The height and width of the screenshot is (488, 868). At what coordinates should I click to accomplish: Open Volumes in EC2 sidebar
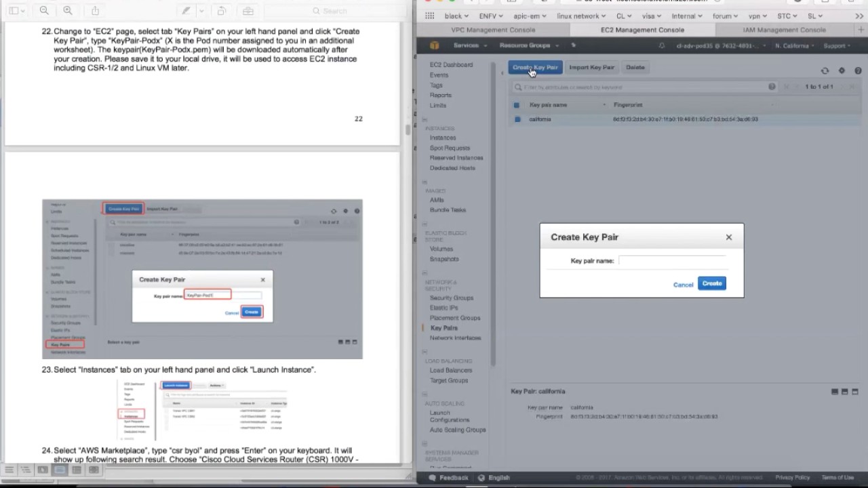tap(441, 249)
